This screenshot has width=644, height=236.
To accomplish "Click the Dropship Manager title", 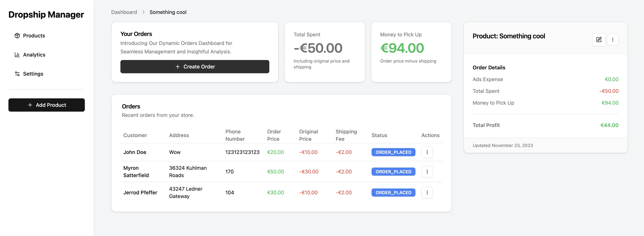I will coord(46,14).
